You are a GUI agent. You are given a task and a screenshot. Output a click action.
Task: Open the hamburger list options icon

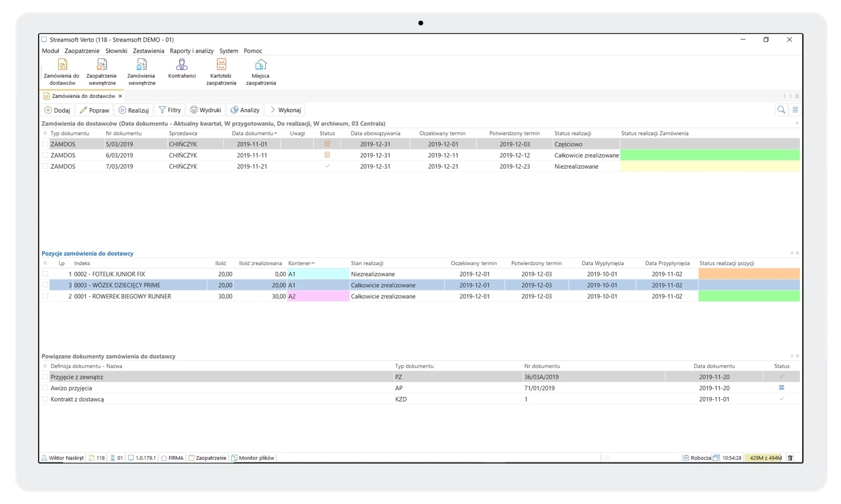click(795, 110)
